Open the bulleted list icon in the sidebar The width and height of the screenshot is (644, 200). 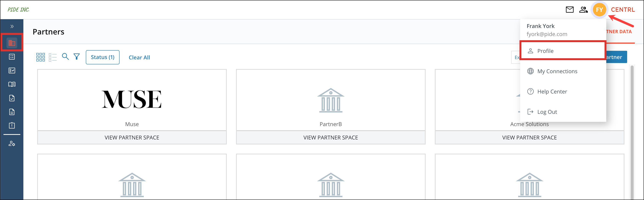12,57
